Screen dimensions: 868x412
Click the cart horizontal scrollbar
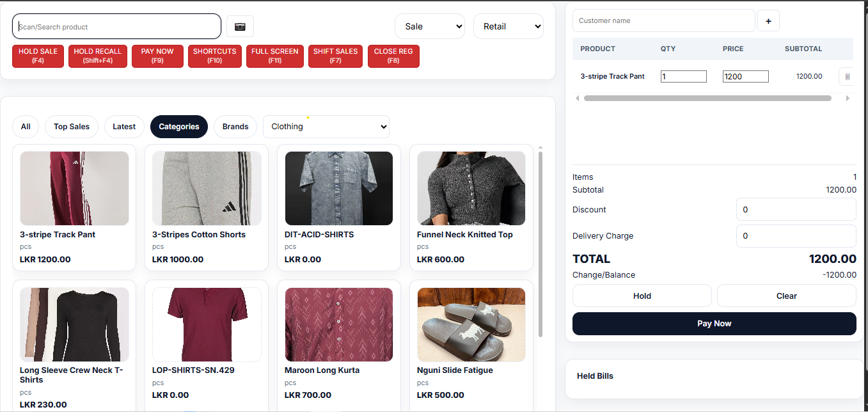point(707,99)
